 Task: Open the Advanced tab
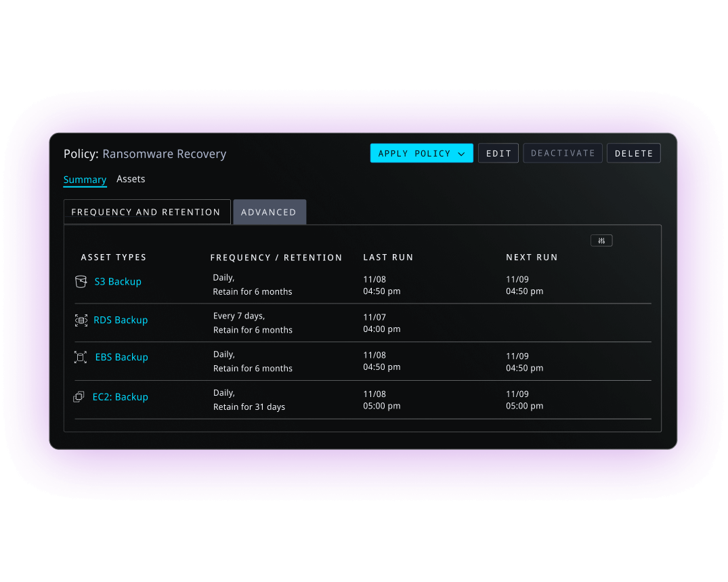coord(269,212)
